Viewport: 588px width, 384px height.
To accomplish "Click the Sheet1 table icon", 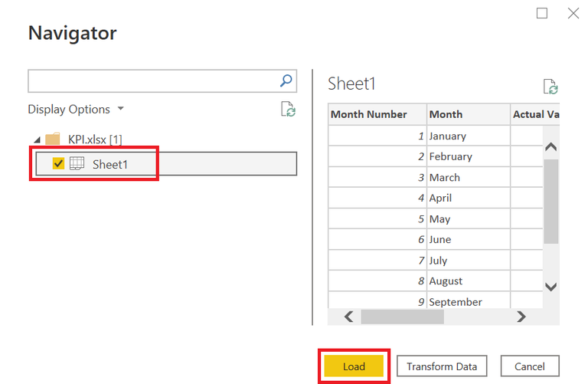I will pyautogui.click(x=77, y=164).
